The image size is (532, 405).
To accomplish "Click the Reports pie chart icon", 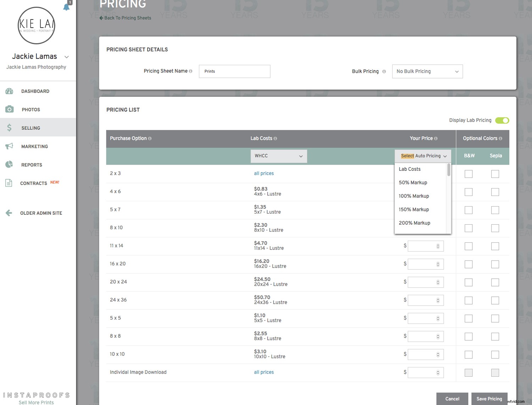I will 9,164.
